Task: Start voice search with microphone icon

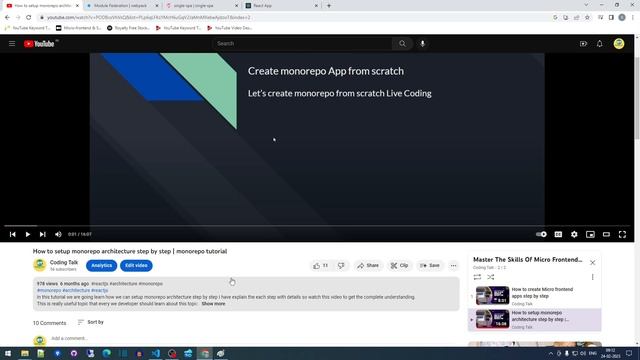Action: [422, 44]
